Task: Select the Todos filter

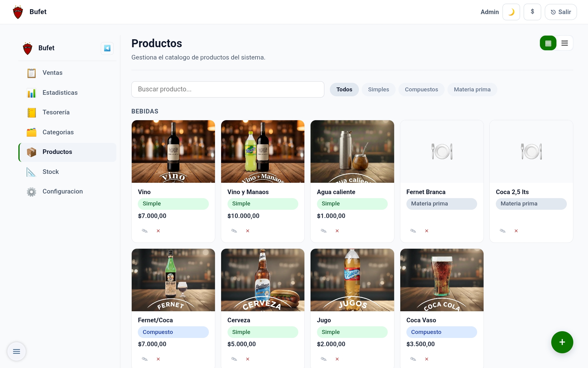Action: tap(344, 90)
